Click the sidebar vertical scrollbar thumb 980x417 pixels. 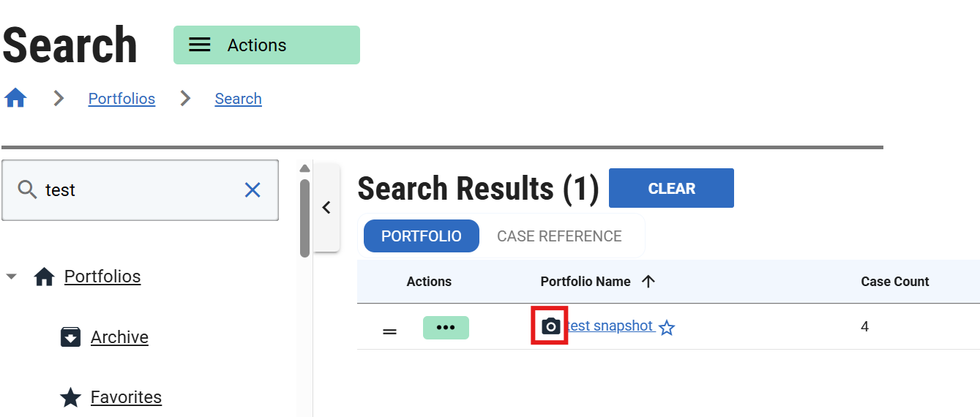coord(304,218)
